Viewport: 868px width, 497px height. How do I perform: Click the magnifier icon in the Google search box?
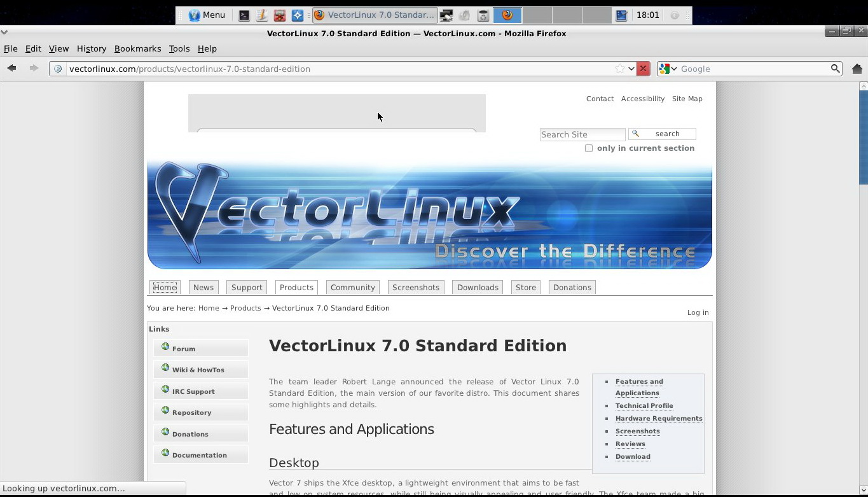point(836,69)
